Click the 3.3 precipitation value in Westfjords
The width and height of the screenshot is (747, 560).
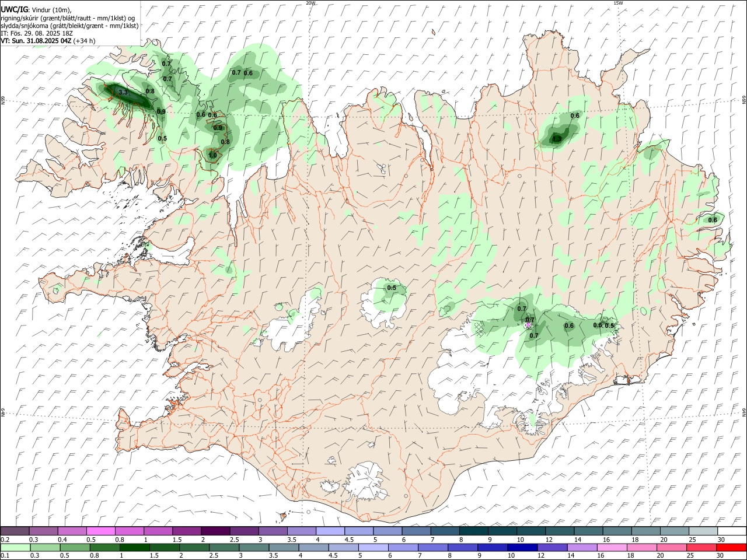click(123, 92)
